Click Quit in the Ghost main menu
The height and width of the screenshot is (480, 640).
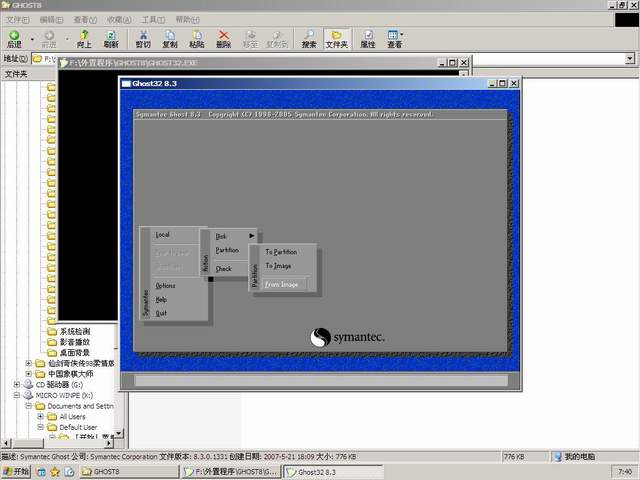click(x=161, y=313)
